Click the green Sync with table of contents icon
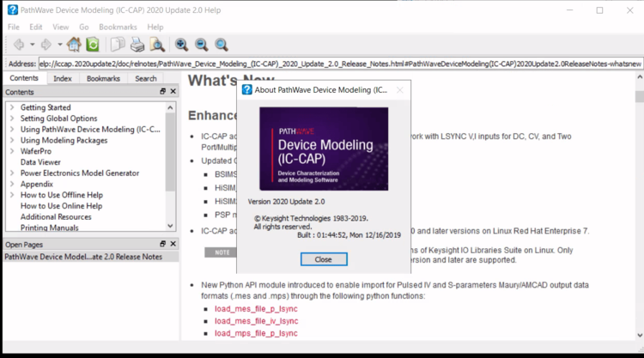The image size is (644, 358). [92, 45]
